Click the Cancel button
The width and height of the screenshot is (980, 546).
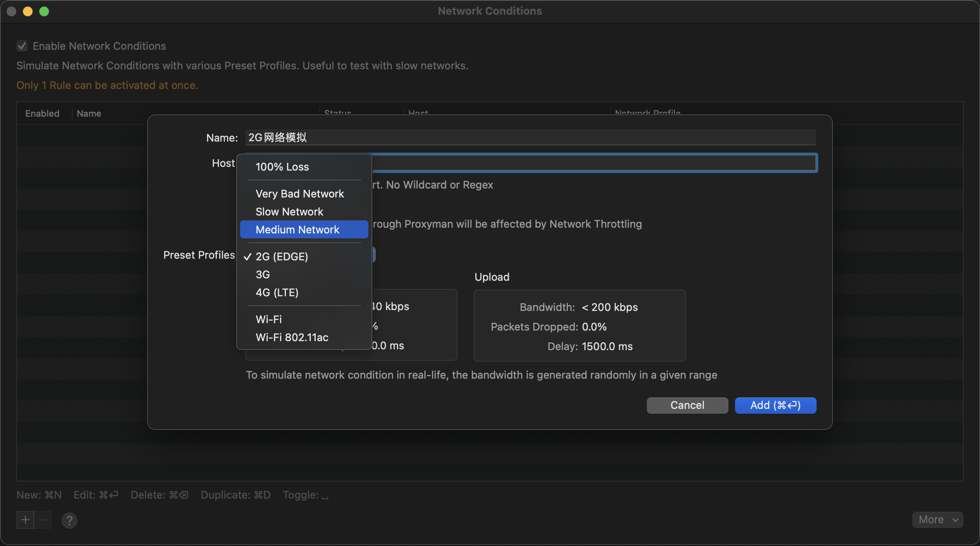[687, 405]
